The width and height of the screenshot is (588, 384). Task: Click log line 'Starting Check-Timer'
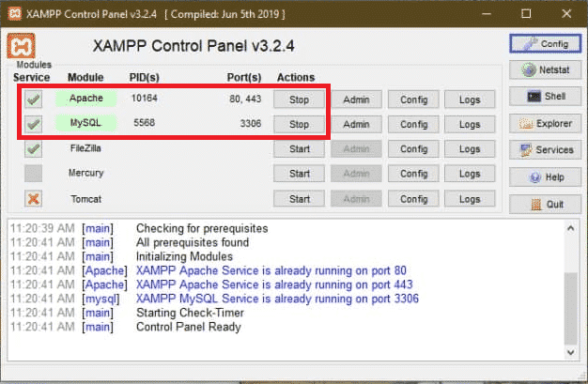pos(190,313)
